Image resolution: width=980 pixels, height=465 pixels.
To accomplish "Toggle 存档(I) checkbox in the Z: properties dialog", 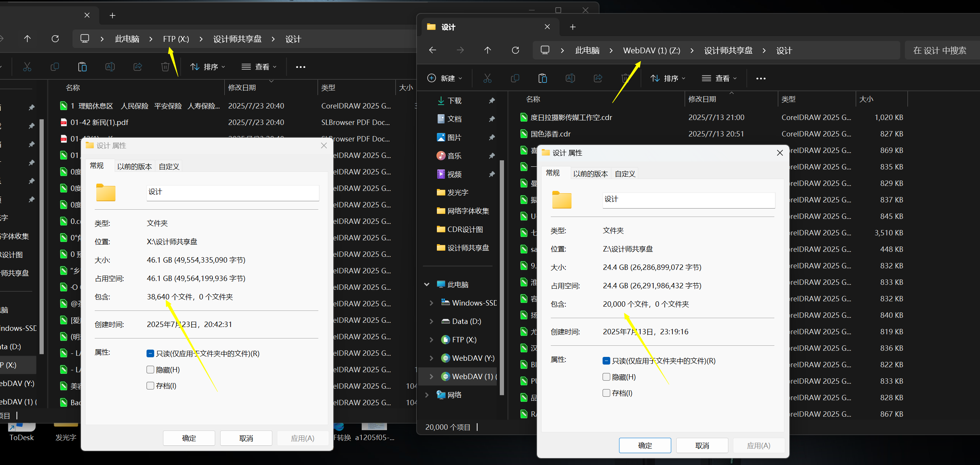I will point(606,393).
